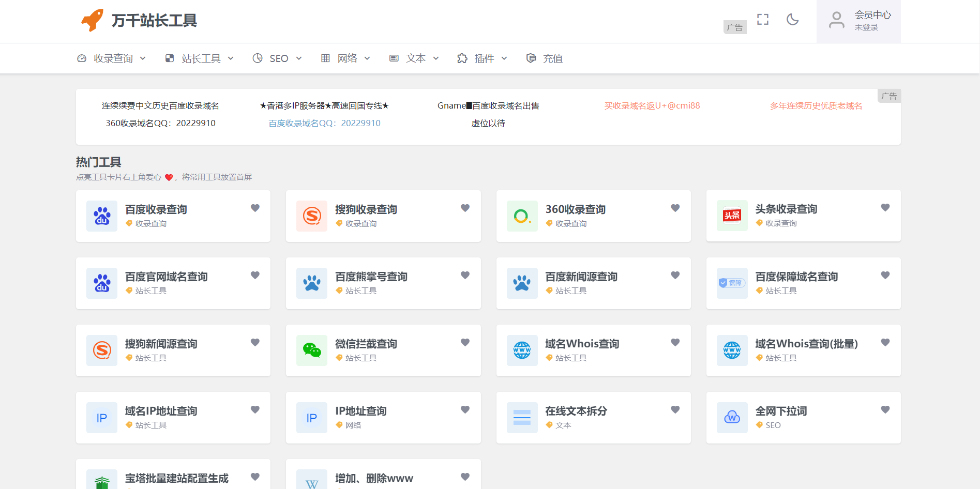The image size is (980, 489).
Task: Toggle dark mode with the moon icon
Action: (792, 20)
